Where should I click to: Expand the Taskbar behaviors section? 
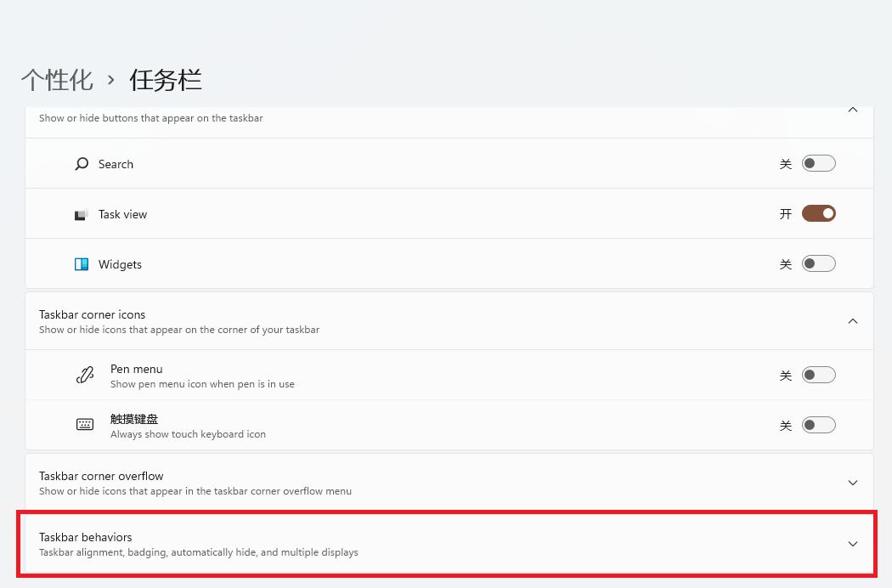(852, 544)
